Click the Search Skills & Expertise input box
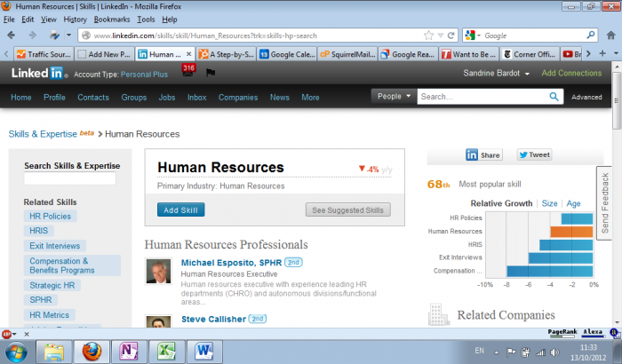The width and height of the screenshot is (622, 364). [x=70, y=178]
